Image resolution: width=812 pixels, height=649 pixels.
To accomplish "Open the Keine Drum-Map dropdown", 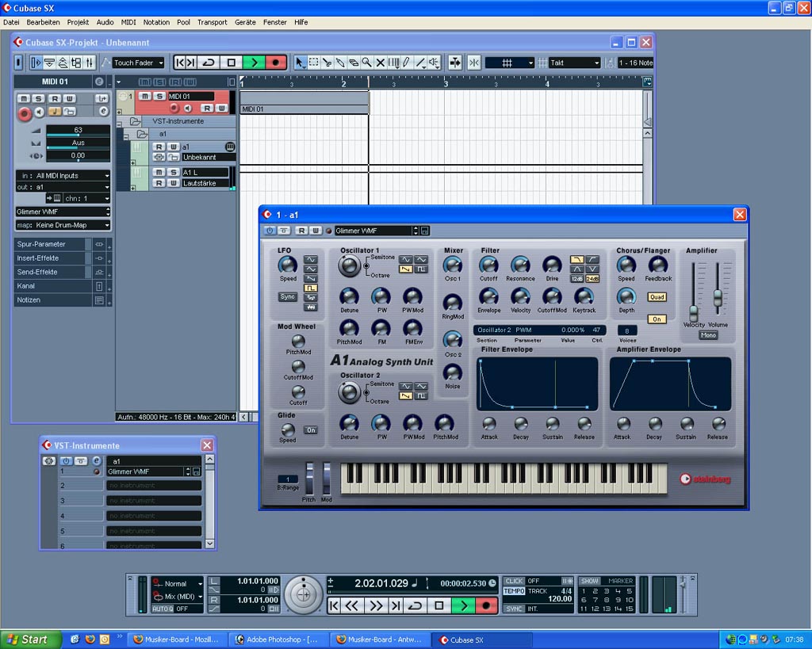I will 63,225.
